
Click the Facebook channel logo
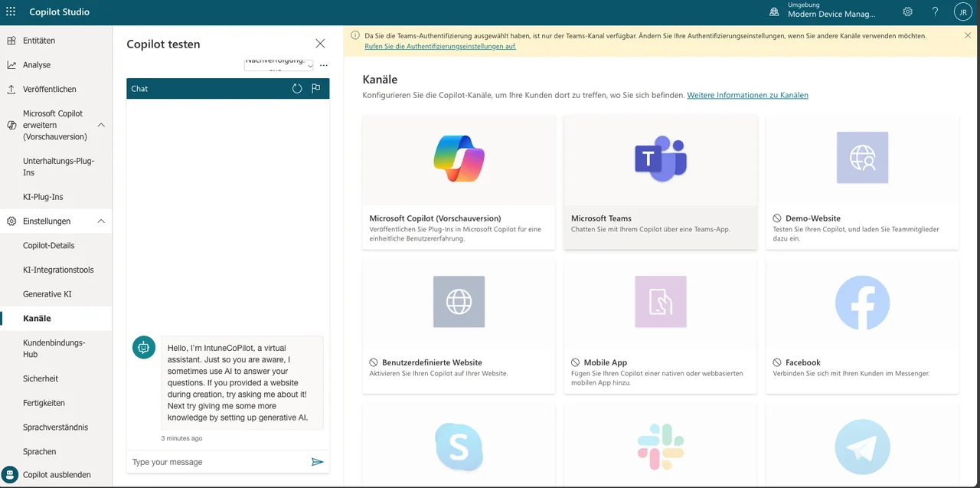862,302
